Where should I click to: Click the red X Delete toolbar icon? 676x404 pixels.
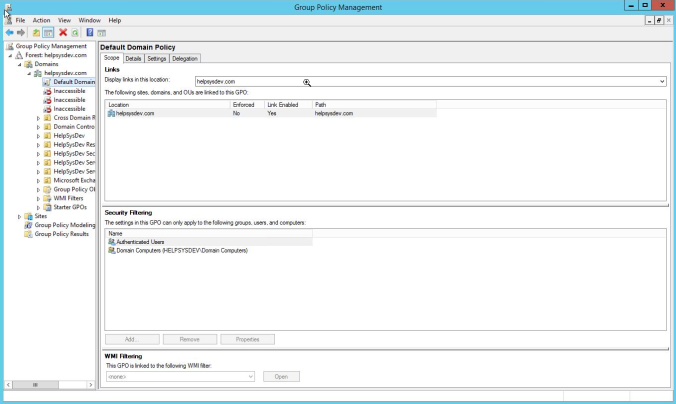point(63,32)
